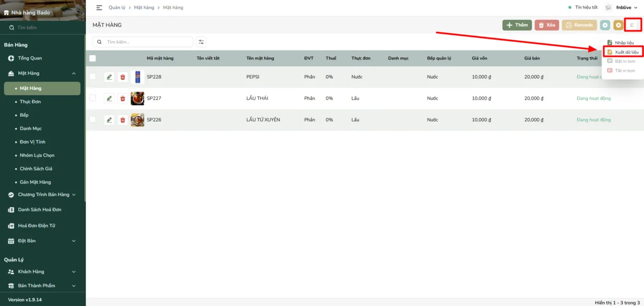Click the Tín hiệu tốt signal indicator
The width and height of the screenshot is (644, 306).
583,8
